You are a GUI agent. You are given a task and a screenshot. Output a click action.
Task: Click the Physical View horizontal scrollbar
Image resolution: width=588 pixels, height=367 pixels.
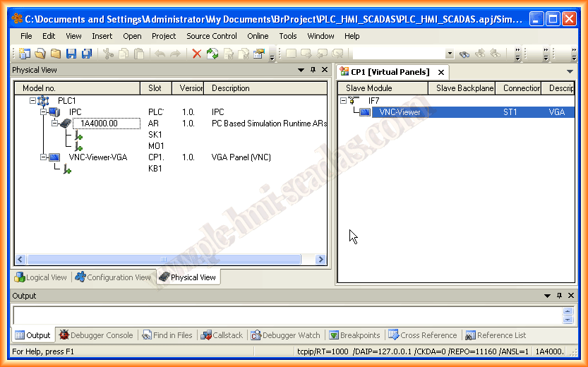[x=169, y=260]
